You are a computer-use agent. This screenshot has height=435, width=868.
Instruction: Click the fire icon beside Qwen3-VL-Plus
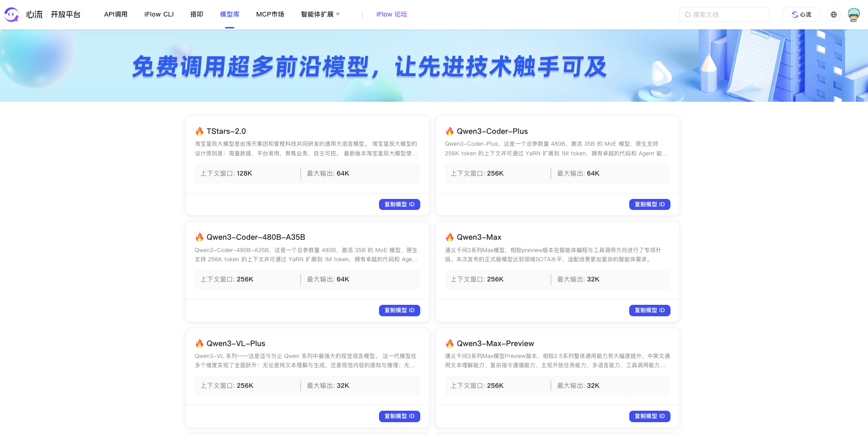(x=199, y=343)
